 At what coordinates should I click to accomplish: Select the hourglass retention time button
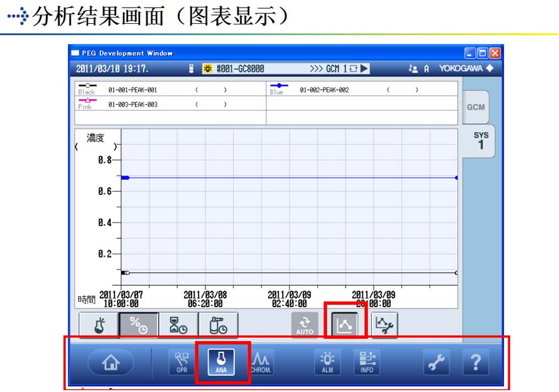[178, 325]
